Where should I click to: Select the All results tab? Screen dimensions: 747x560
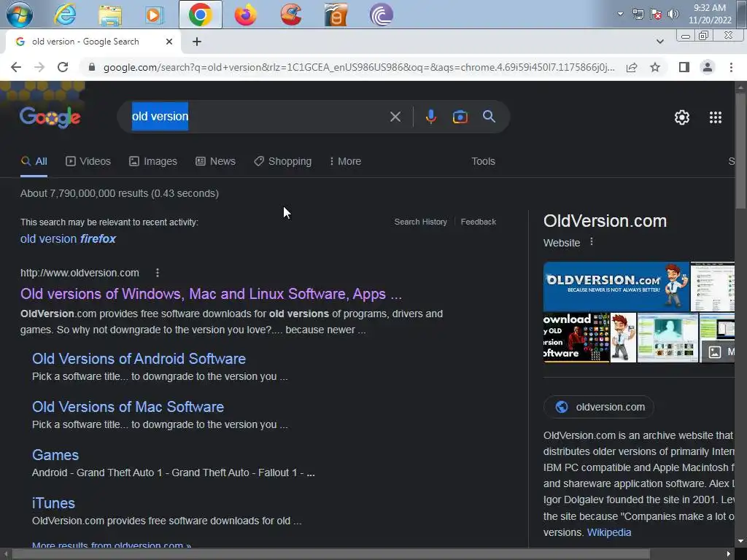click(34, 161)
